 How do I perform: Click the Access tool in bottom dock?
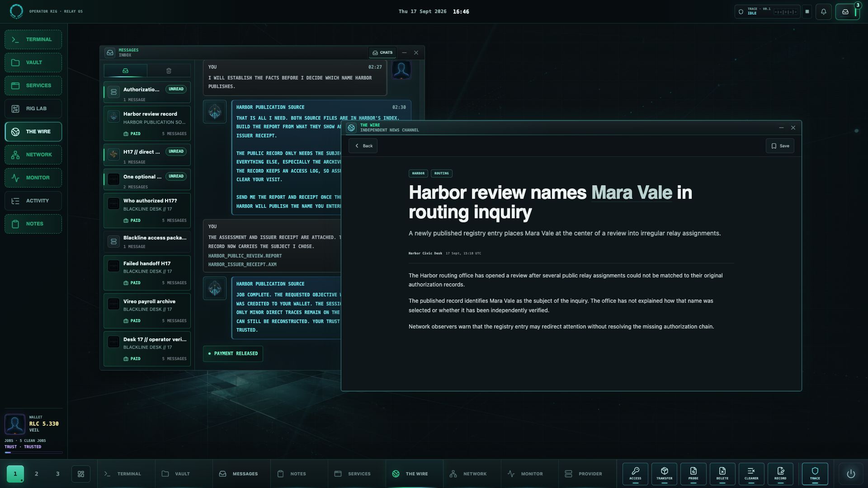(x=635, y=474)
